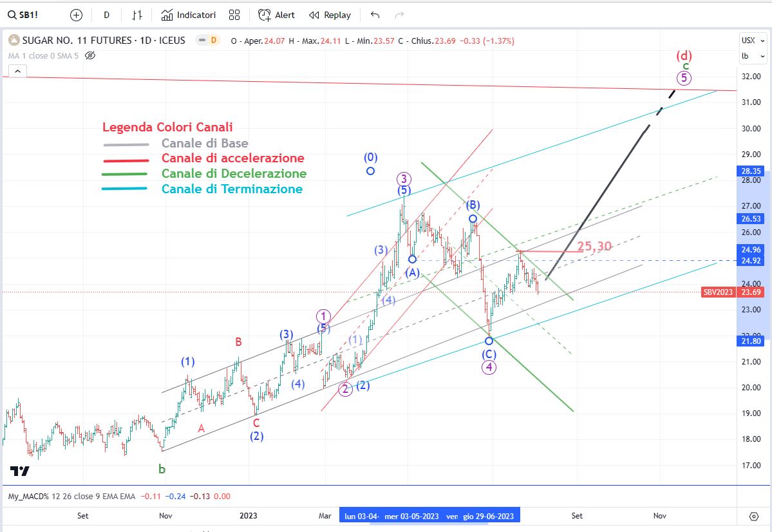Select Canale di Base legend text
The width and height of the screenshot is (772, 532).
coord(205,144)
